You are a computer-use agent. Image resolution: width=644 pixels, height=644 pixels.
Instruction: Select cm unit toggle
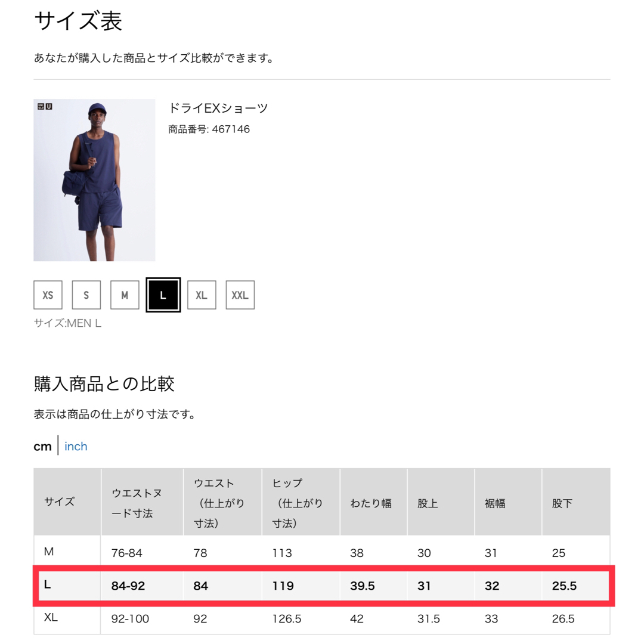(42, 446)
